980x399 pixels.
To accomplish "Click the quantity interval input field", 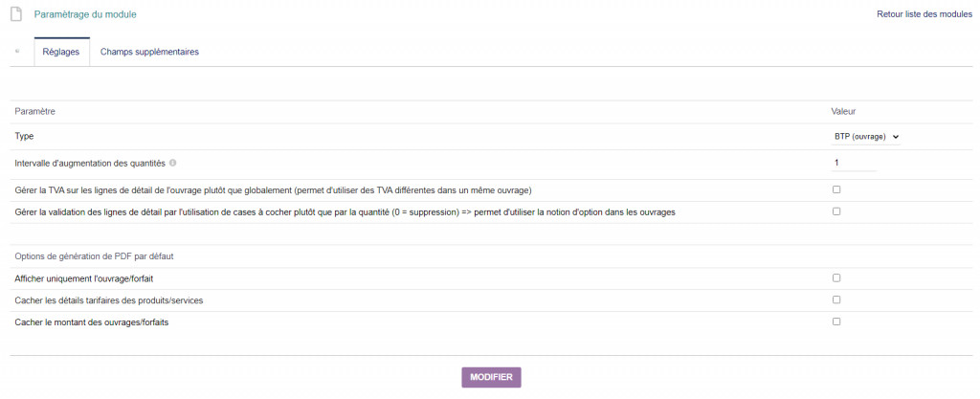I will tap(854, 163).
